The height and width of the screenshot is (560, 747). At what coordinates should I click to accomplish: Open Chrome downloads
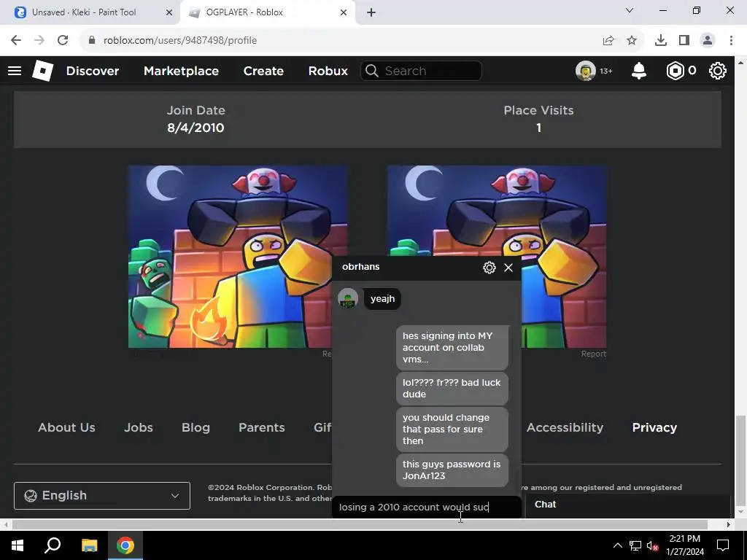tap(661, 41)
